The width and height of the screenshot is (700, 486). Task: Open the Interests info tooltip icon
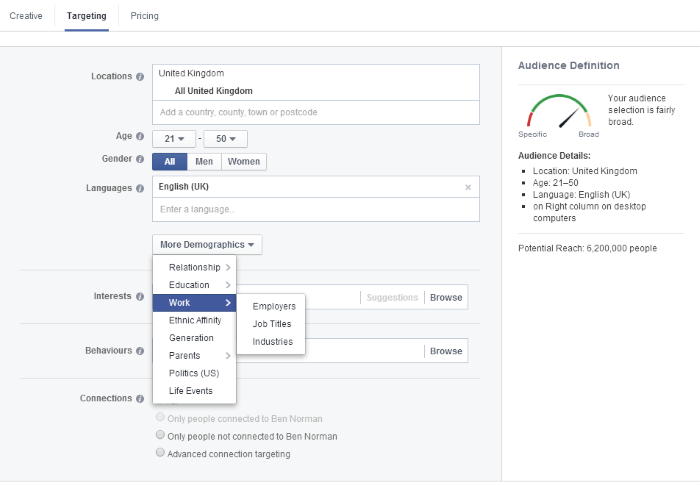[140, 296]
